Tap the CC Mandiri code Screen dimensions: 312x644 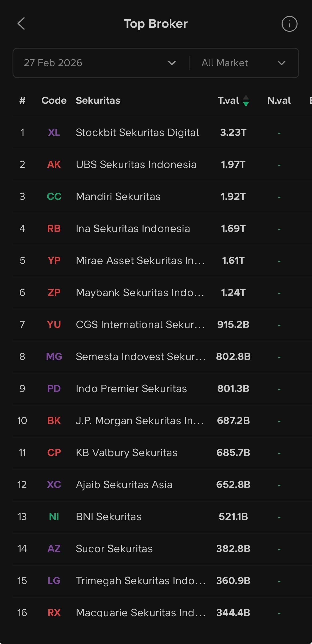(x=54, y=197)
